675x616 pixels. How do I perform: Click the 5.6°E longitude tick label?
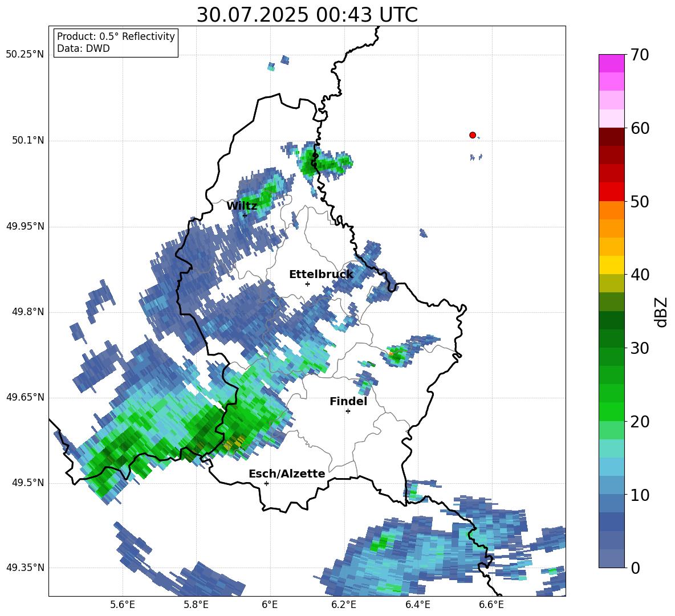(123, 605)
